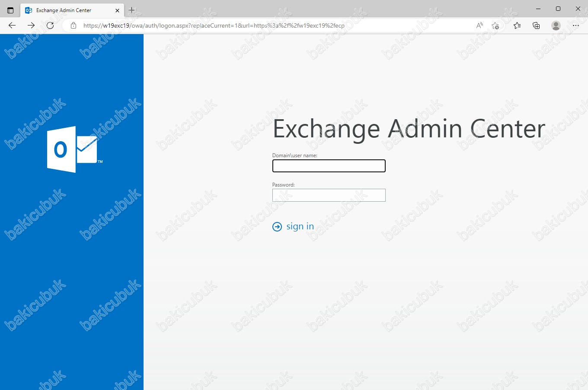Image resolution: width=588 pixels, height=390 pixels.
Task: Open the Favorites list icon
Action: [517, 25]
